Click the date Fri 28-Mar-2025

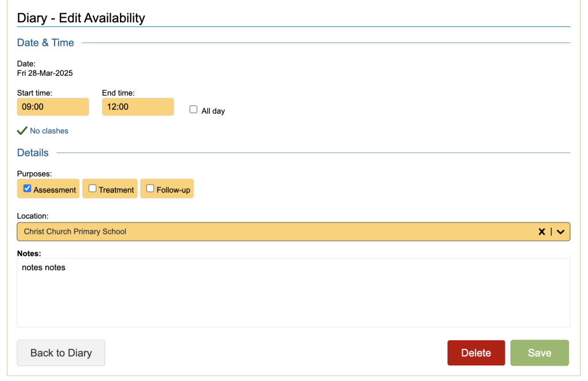45,73
